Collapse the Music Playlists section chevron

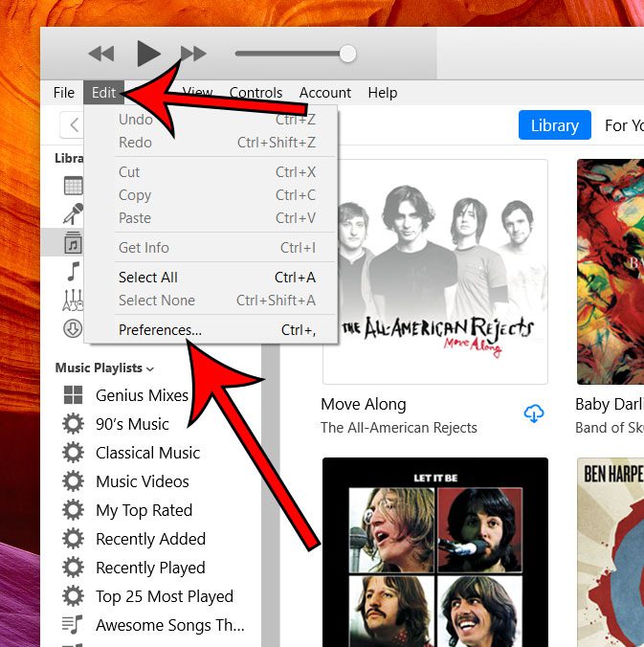point(150,368)
